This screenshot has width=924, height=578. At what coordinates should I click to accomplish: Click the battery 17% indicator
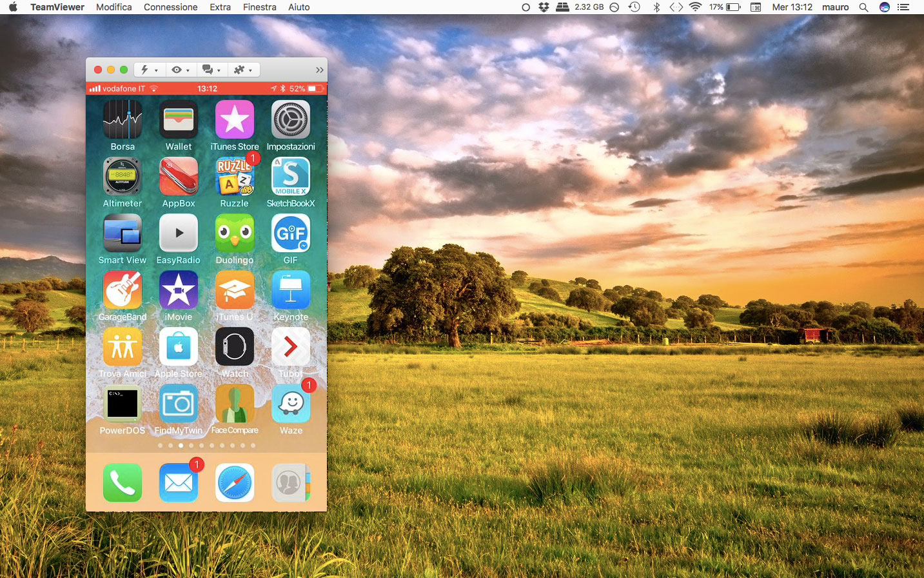725,7
